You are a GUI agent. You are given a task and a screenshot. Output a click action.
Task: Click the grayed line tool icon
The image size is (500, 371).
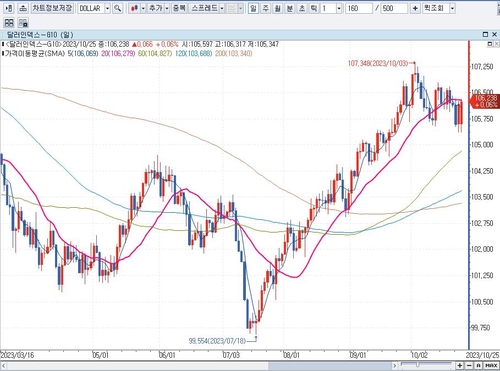[232, 8]
